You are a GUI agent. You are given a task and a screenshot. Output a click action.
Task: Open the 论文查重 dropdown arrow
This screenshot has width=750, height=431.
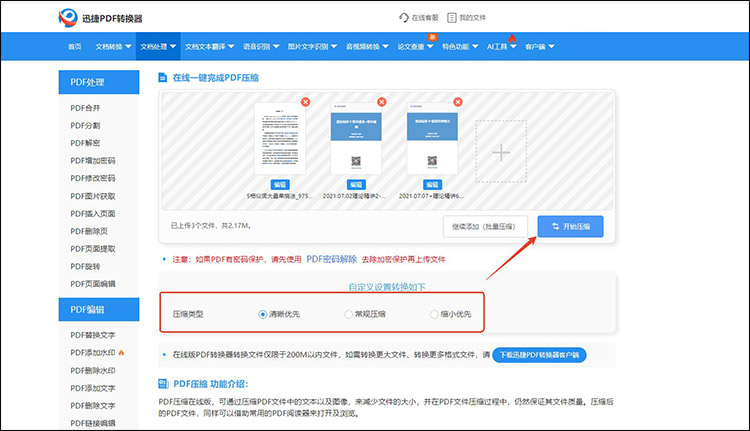tap(430, 46)
